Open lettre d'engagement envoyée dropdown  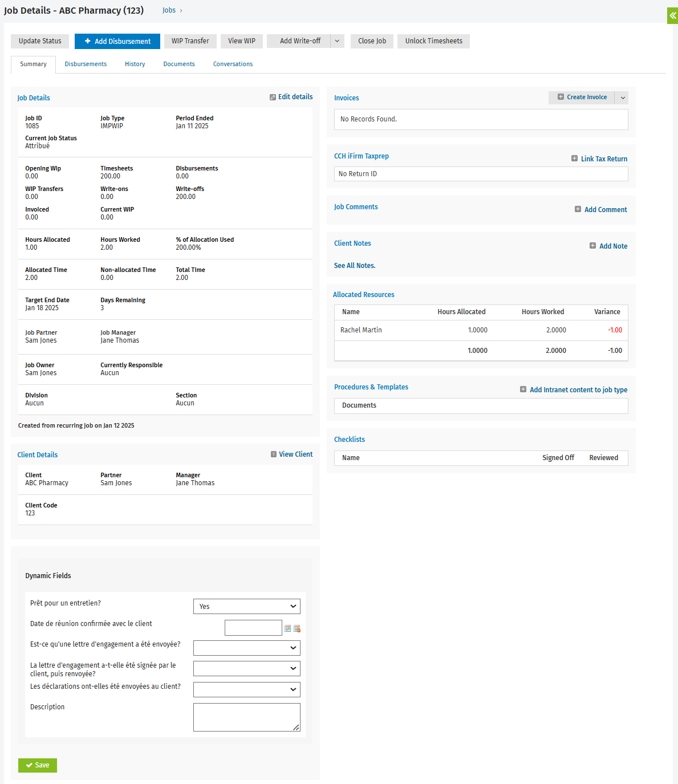247,648
